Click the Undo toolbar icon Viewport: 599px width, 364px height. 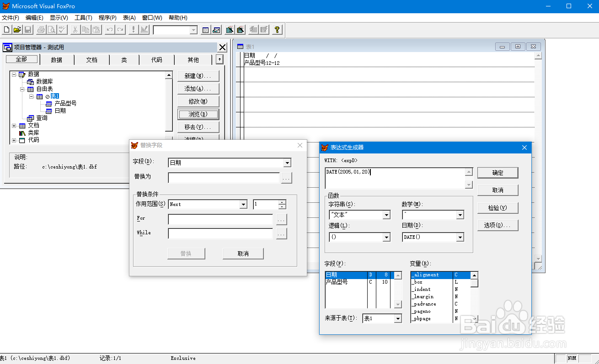(109, 29)
